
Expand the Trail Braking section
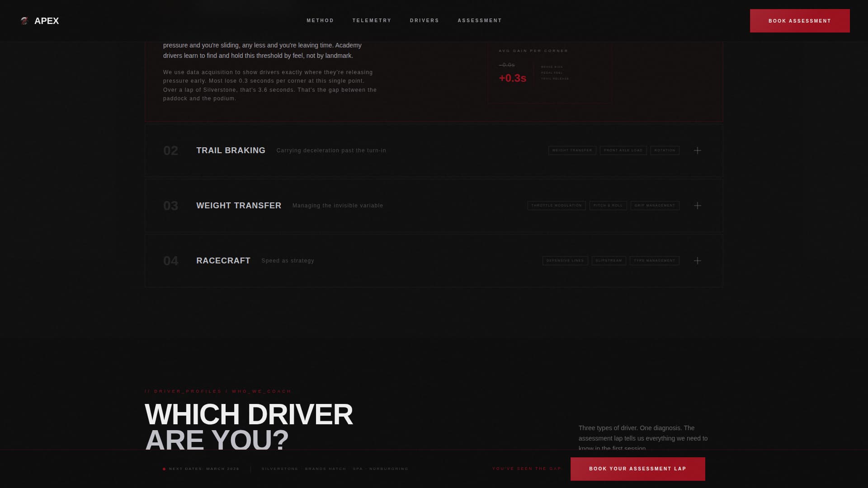pyautogui.click(x=698, y=150)
